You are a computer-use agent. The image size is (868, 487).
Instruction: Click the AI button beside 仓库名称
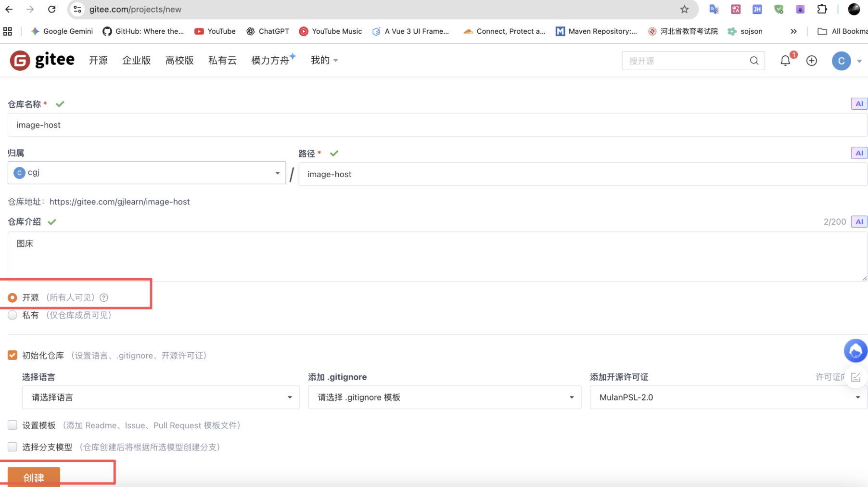click(859, 104)
